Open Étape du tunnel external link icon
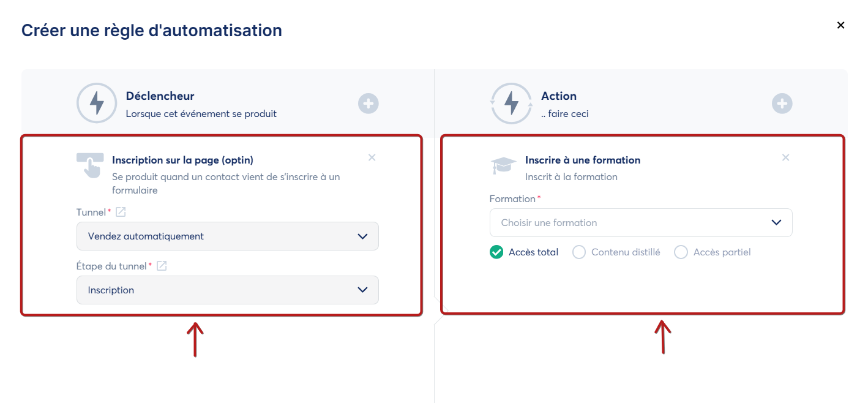This screenshot has width=868, height=403. click(x=162, y=266)
